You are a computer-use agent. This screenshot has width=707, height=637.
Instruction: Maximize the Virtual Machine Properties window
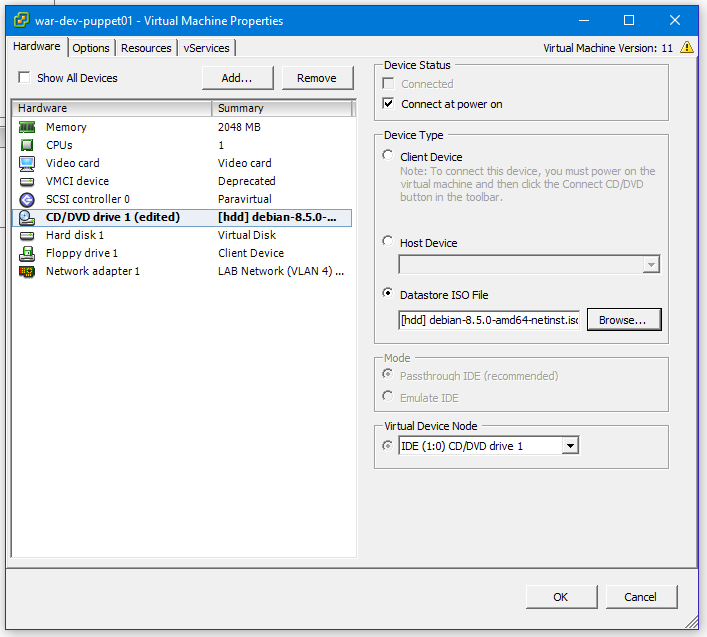click(x=629, y=20)
